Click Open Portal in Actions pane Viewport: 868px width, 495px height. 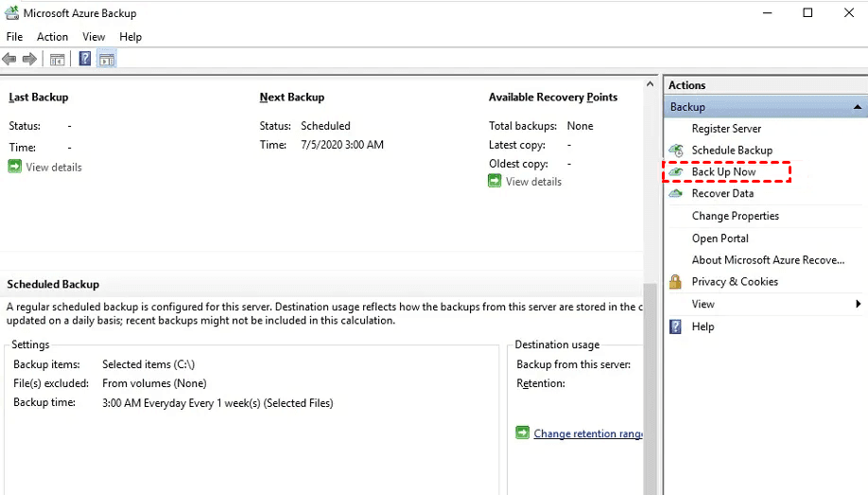pyautogui.click(x=720, y=239)
